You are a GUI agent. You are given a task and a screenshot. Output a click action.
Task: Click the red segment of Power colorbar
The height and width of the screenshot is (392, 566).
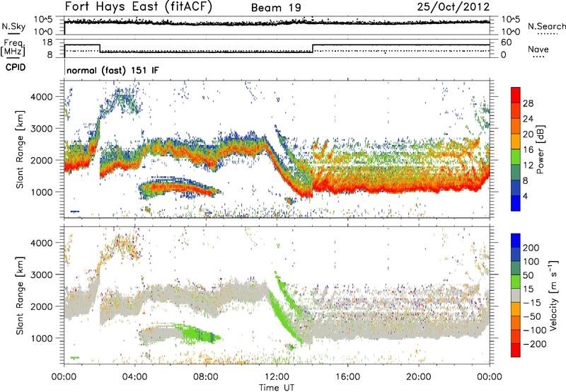[x=516, y=95]
